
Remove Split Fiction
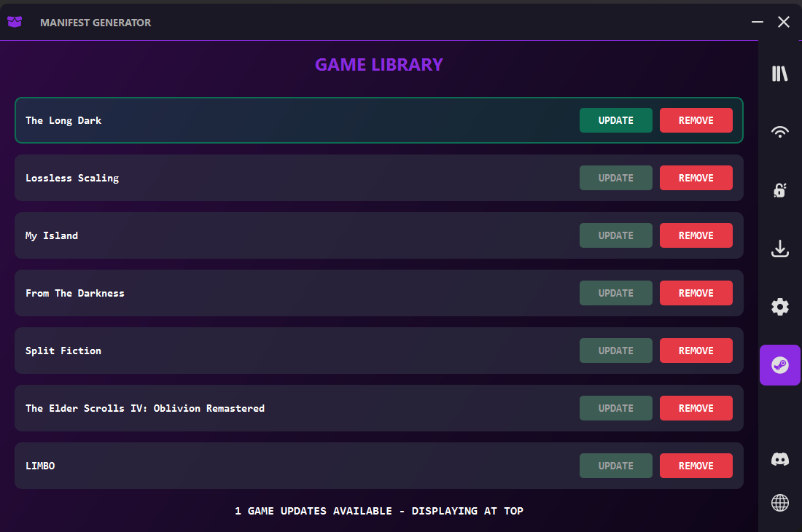[696, 351]
